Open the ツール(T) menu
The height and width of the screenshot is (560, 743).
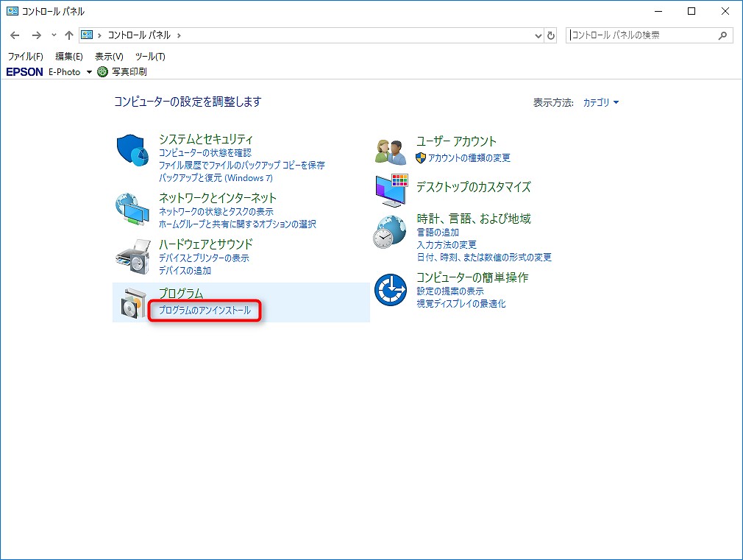click(150, 57)
